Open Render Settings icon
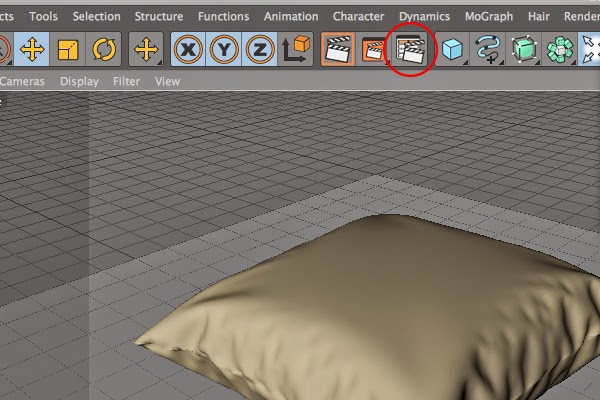Viewport: 600px width, 400px height. [410, 49]
